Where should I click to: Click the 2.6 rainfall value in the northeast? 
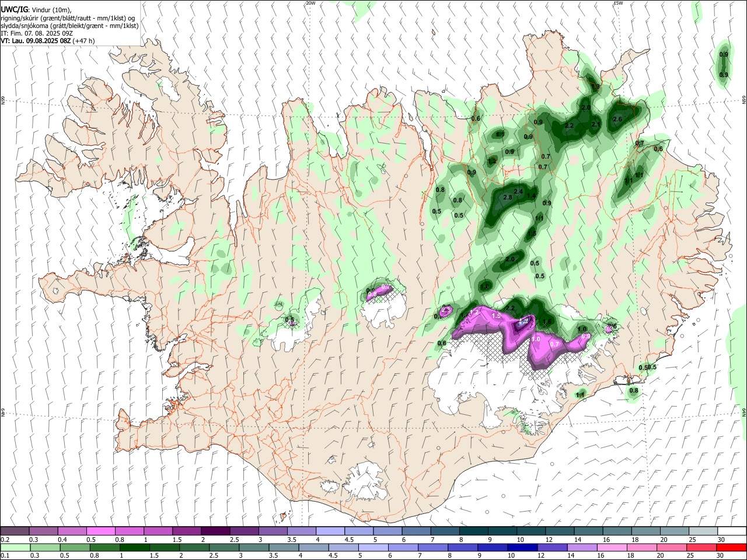[617, 119]
